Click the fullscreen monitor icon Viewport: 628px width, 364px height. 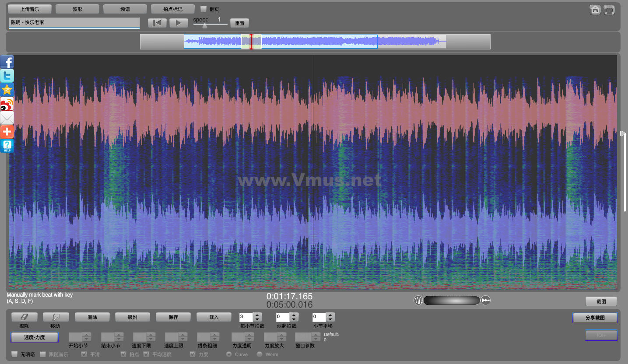coord(609,10)
